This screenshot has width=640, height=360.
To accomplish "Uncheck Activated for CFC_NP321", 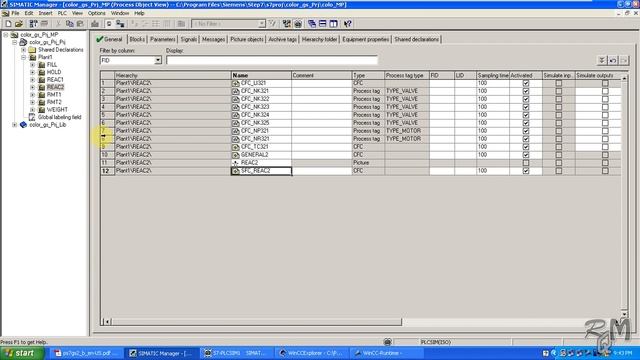I will pos(526,131).
